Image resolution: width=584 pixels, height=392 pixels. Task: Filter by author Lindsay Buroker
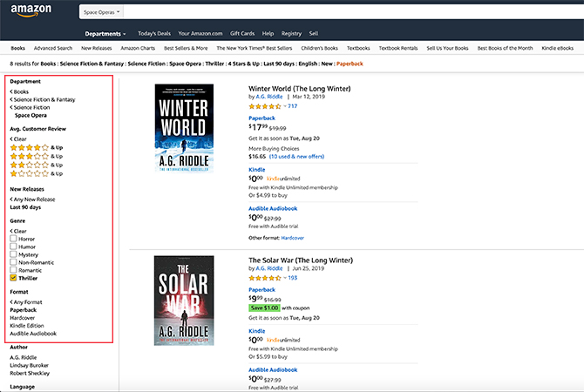(x=29, y=365)
